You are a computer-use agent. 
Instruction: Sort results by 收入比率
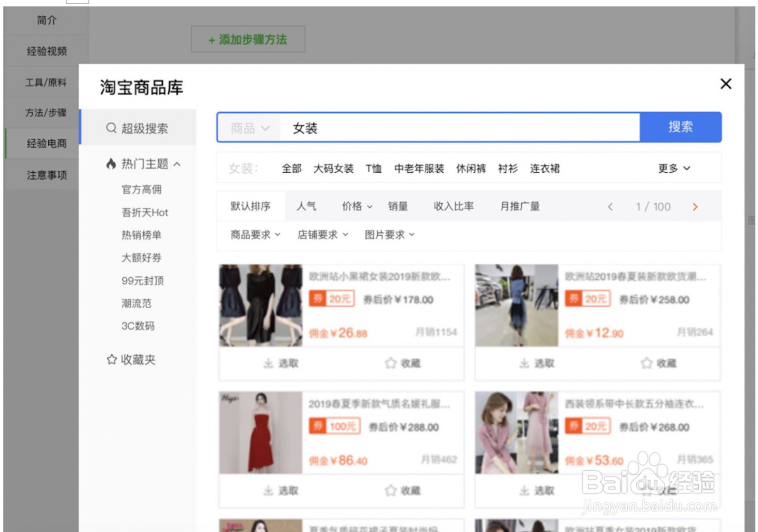(453, 206)
